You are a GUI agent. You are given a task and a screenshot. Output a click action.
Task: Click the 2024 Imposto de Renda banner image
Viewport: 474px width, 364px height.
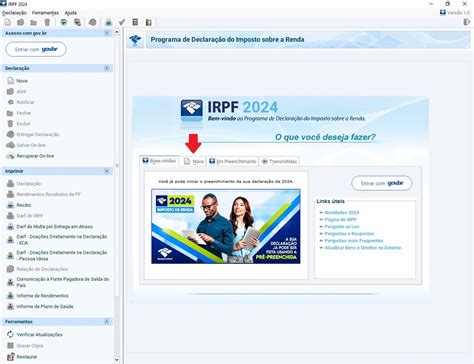point(226,226)
